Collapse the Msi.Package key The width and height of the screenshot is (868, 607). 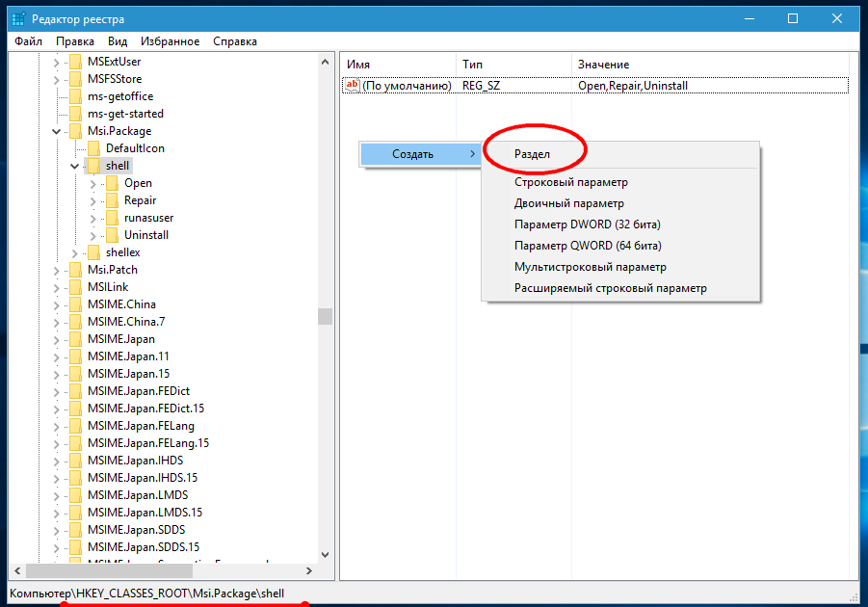[57, 131]
